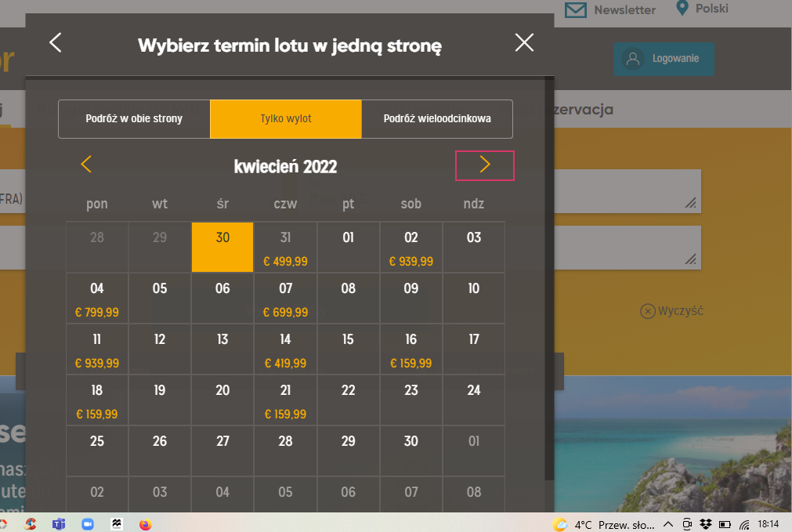The height and width of the screenshot is (532, 792).
Task: Choose April 29 in the calendar
Action: (x=348, y=451)
